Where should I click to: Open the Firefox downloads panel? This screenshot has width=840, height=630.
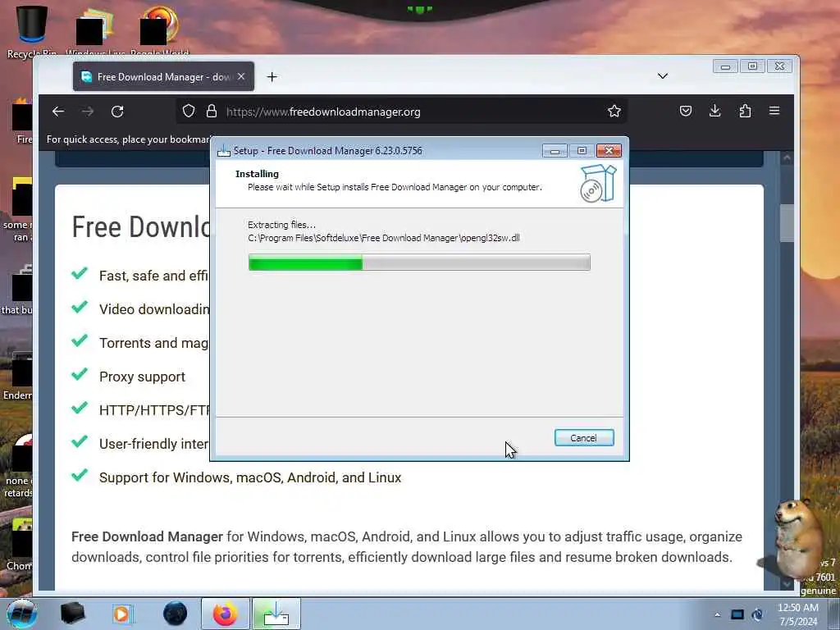pos(714,111)
